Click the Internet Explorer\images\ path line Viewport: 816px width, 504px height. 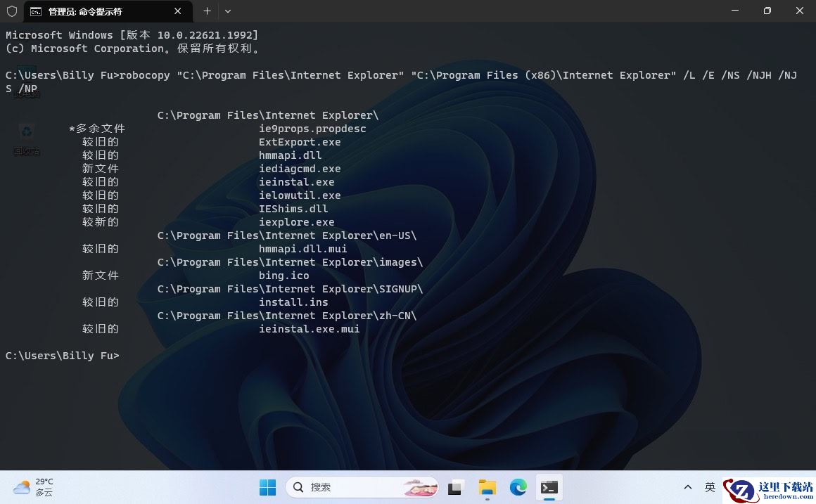tap(291, 262)
